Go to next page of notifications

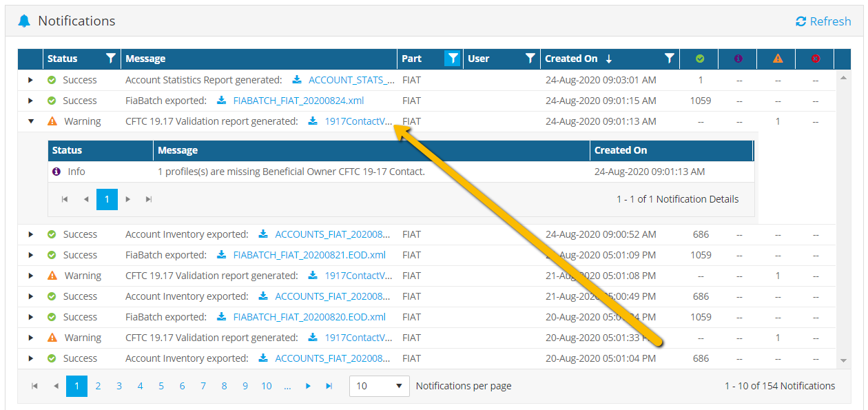point(308,386)
